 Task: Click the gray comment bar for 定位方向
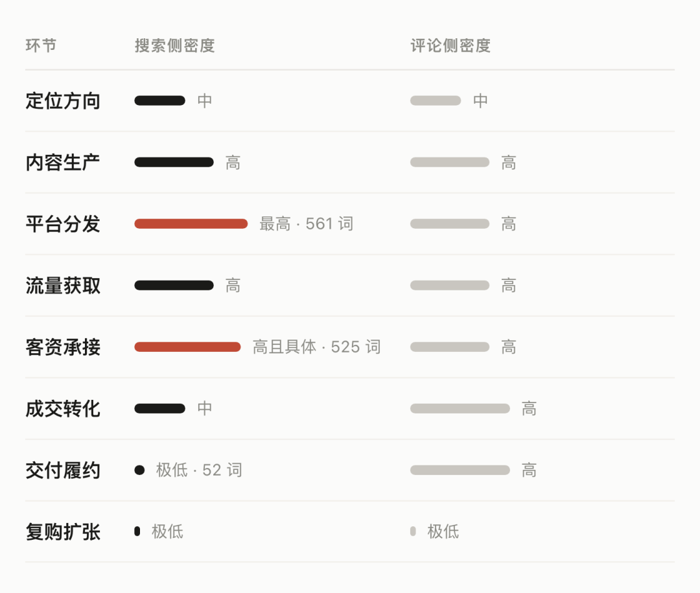coord(436,100)
